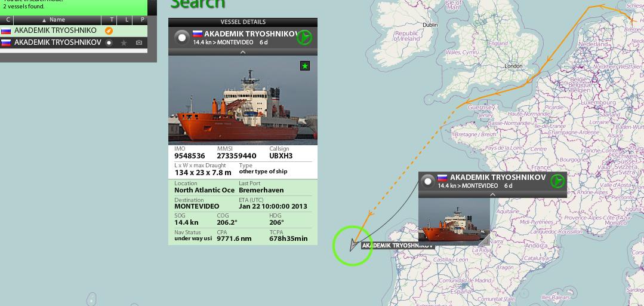Click green play arrow on map vessel popup
Screen dimensions: 644x306
pyautogui.click(x=557, y=181)
